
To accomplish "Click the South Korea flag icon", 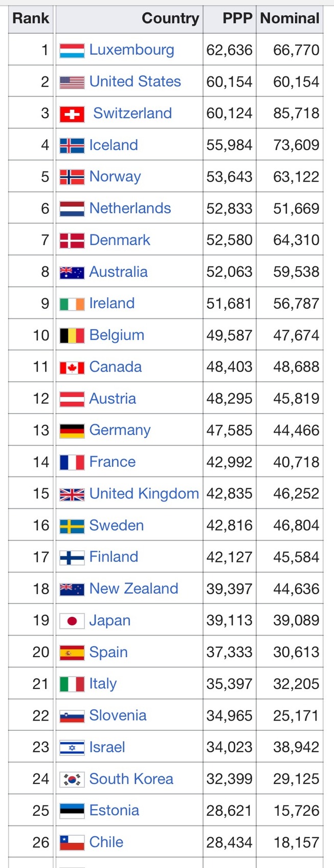I will (x=72, y=779).
